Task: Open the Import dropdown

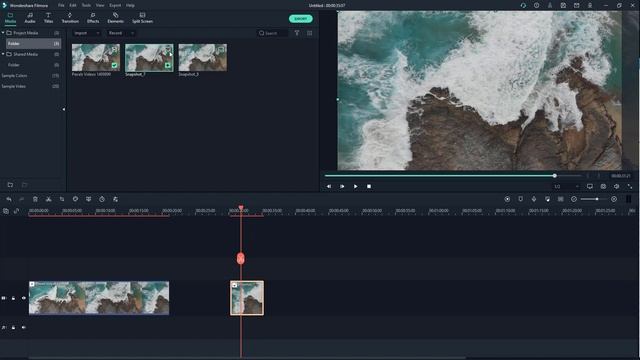Action: pyautogui.click(x=87, y=33)
